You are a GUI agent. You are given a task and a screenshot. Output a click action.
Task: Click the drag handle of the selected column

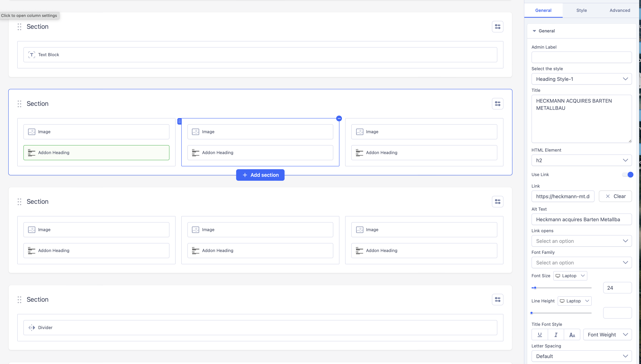point(180,122)
